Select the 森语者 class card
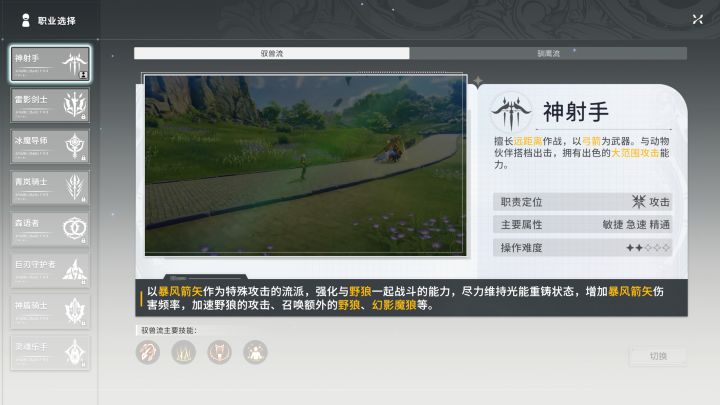 pyautogui.click(x=50, y=229)
